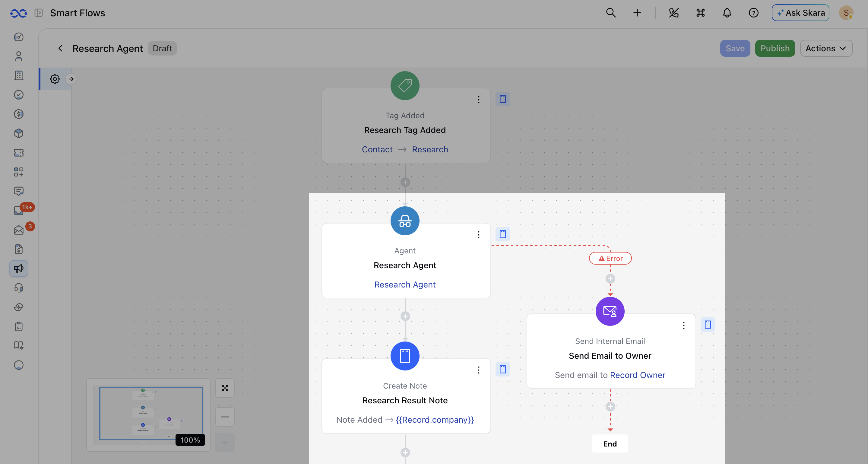Expand the settings panel arrow
Image resolution: width=868 pixels, height=464 pixels.
click(71, 79)
